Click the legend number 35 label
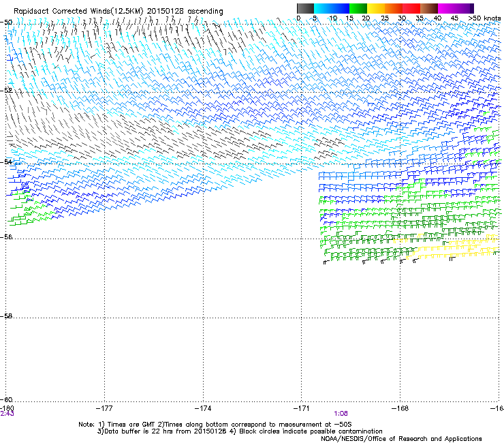 coord(420,18)
